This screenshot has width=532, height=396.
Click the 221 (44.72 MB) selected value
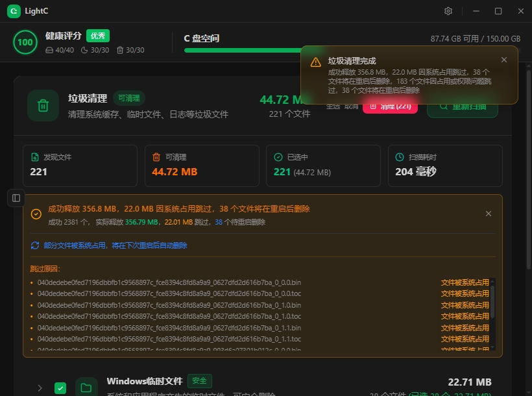pyautogui.click(x=302, y=172)
